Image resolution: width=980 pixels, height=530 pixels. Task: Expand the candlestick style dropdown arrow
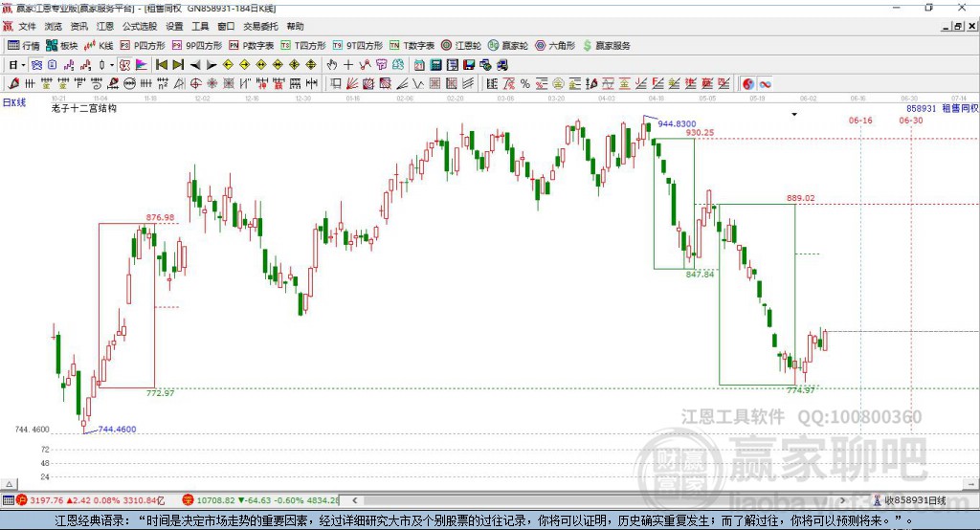112,65
